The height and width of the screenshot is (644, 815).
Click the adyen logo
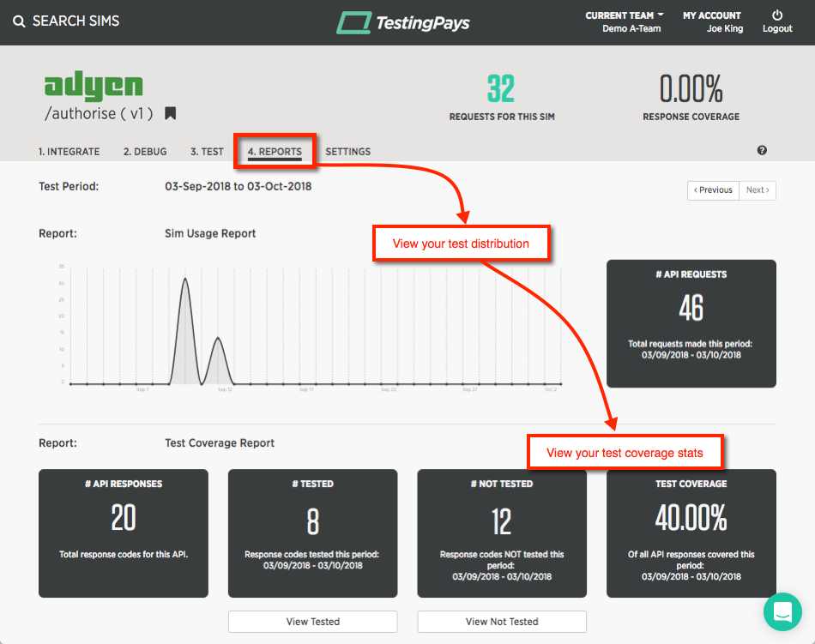coord(94,86)
